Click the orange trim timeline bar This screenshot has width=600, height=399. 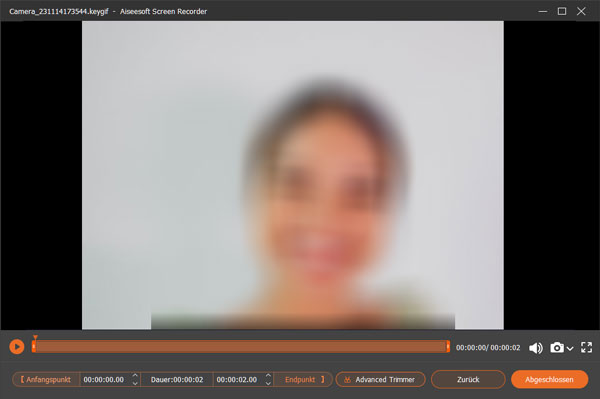[x=241, y=347]
